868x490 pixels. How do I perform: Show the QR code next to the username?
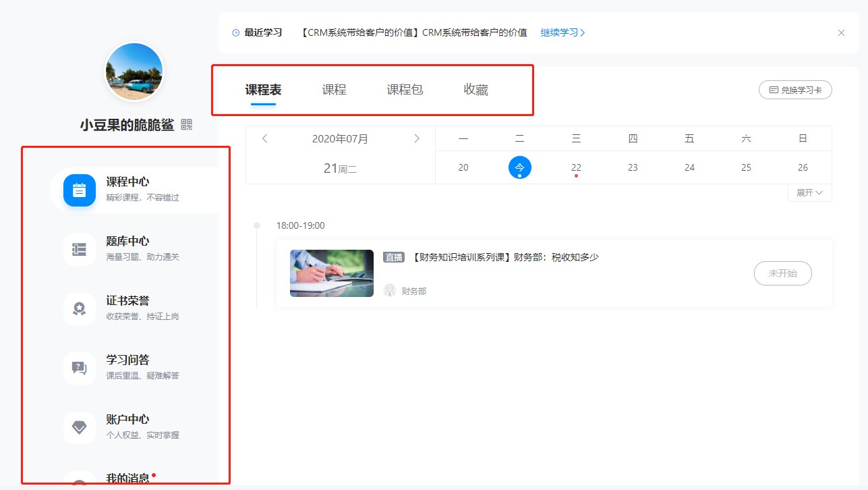[x=187, y=125]
